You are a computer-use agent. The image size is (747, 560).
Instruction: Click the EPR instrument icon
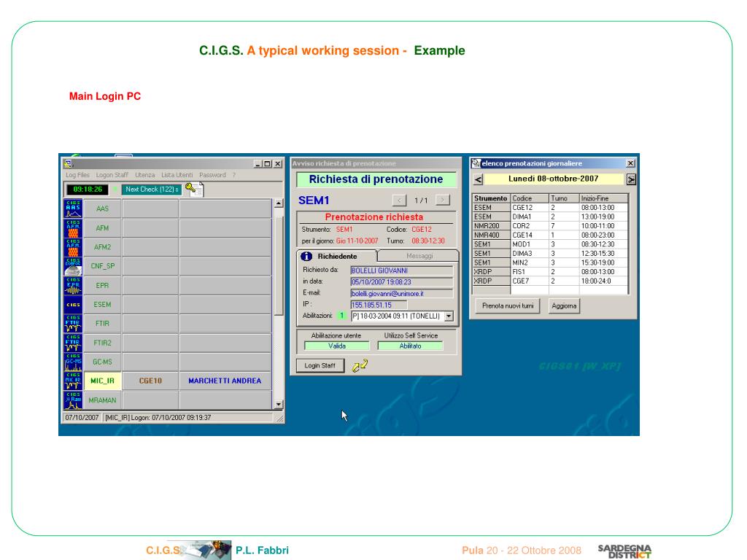click(73, 285)
